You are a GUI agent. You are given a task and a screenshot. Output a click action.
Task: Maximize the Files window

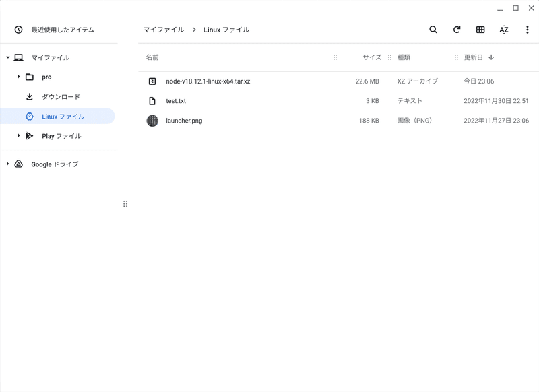pyautogui.click(x=515, y=8)
